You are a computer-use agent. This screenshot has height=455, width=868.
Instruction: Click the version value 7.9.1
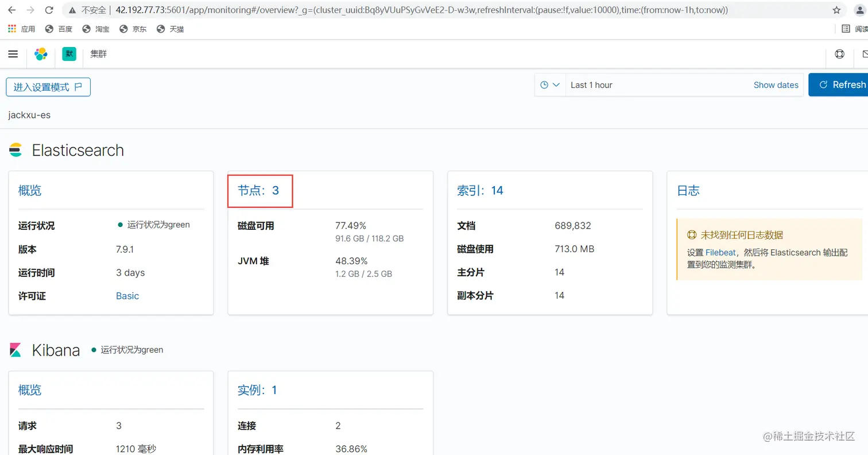click(125, 249)
